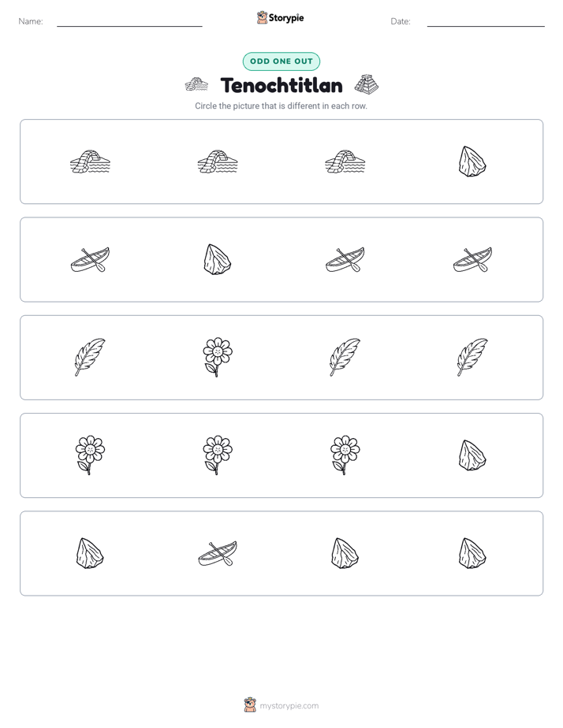The width and height of the screenshot is (563, 728).
Task: Click the Storypie logo at the top
Action: (280, 18)
